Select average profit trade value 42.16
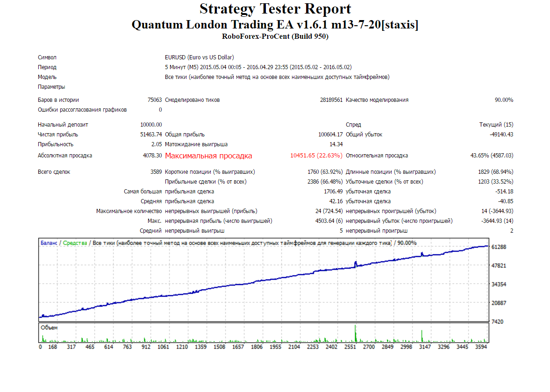Screen dimensions: 550x392 click(x=336, y=202)
